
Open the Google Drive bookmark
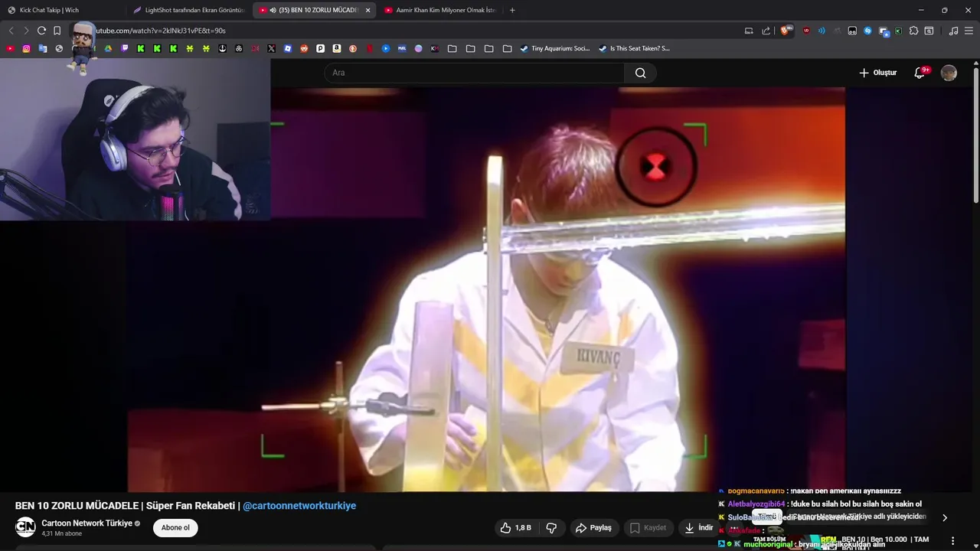click(108, 48)
